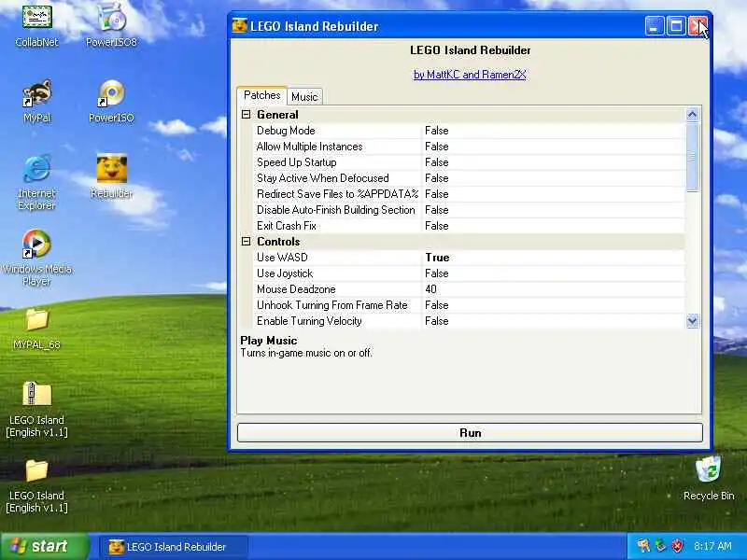Toggle Speed Up Startup value
Viewport: 747px width, 560px height.
click(x=554, y=162)
